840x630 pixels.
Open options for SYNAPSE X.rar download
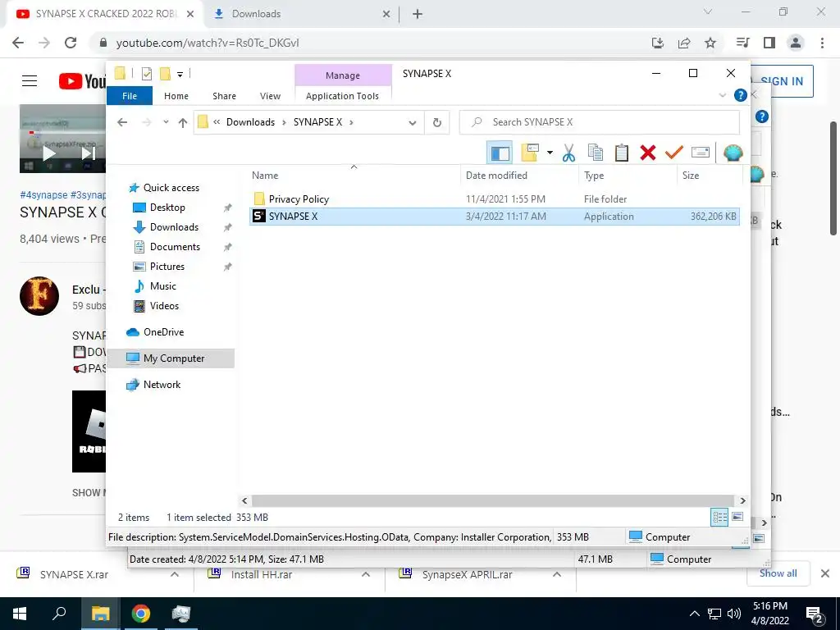click(174, 574)
